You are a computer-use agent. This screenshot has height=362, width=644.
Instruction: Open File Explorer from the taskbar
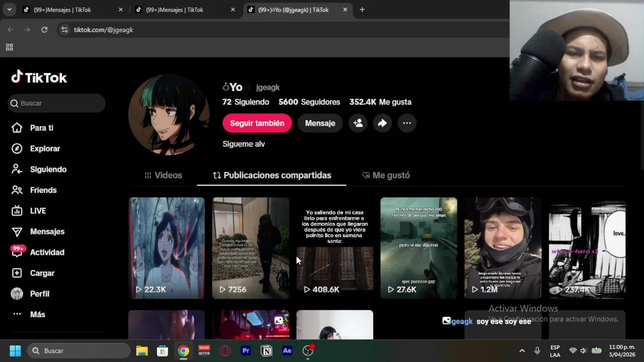[x=142, y=351]
